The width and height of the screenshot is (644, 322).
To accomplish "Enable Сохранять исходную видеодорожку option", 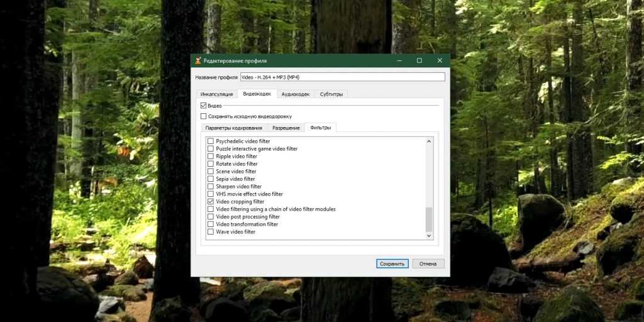I will click(x=203, y=116).
